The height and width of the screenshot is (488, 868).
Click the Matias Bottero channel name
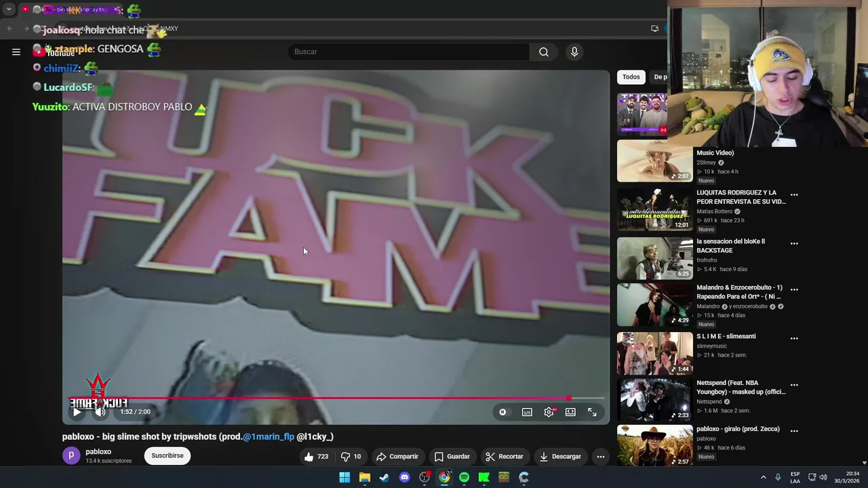point(714,211)
